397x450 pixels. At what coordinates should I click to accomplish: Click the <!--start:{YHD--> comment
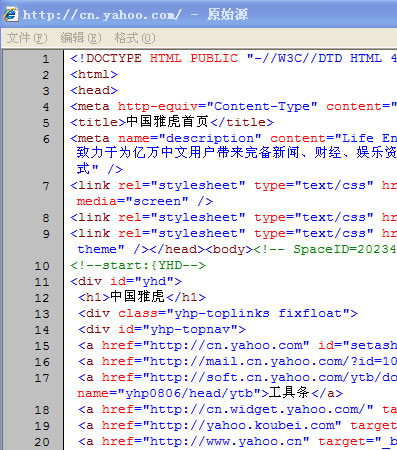tap(138, 265)
